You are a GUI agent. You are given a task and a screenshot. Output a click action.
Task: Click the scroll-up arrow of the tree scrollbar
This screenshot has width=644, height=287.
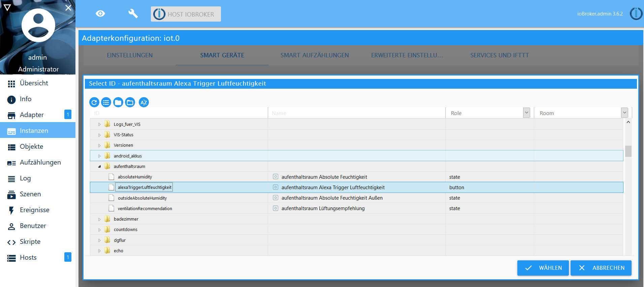pos(628,122)
